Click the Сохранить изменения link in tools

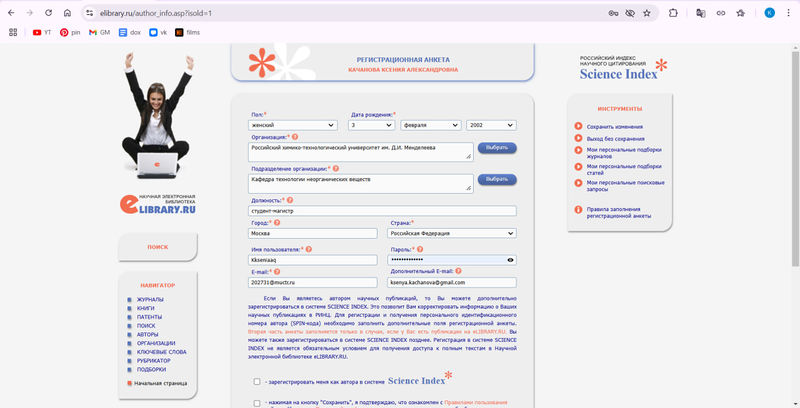click(614, 127)
